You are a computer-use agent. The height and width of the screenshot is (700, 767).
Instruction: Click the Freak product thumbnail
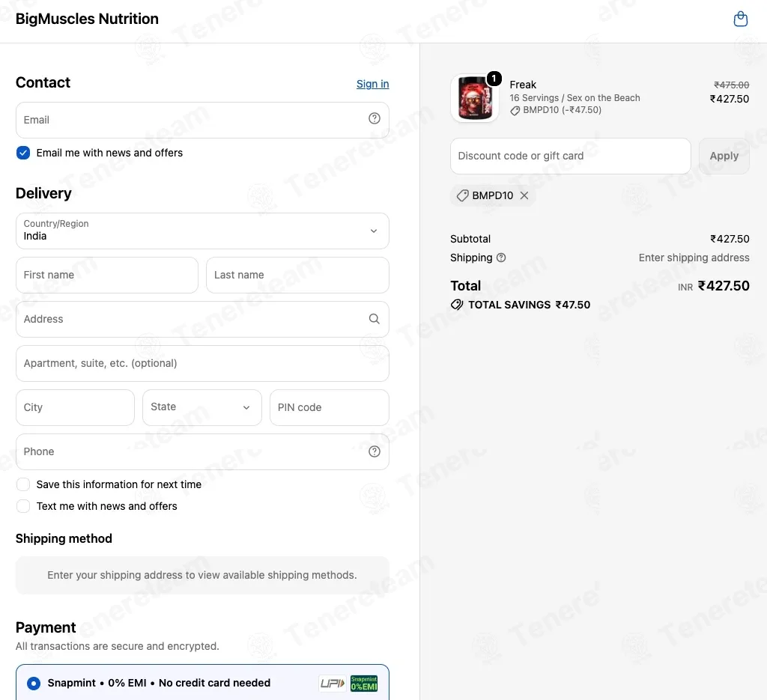click(474, 98)
